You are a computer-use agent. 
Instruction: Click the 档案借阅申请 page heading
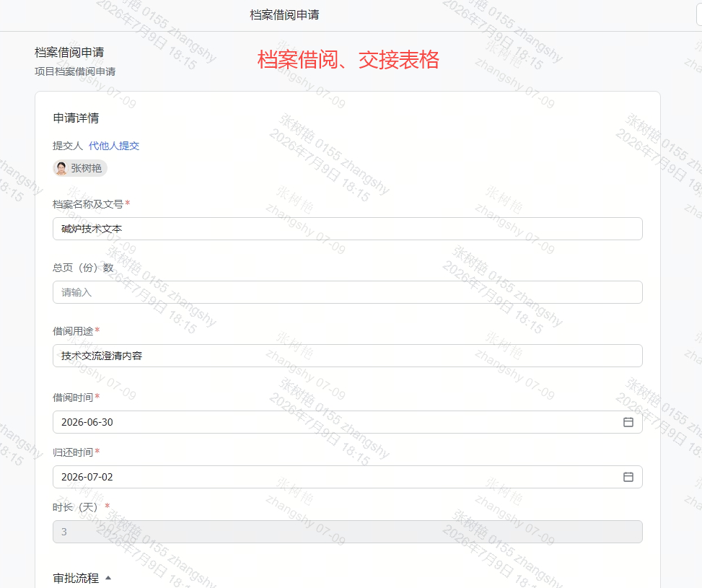click(69, 53)
